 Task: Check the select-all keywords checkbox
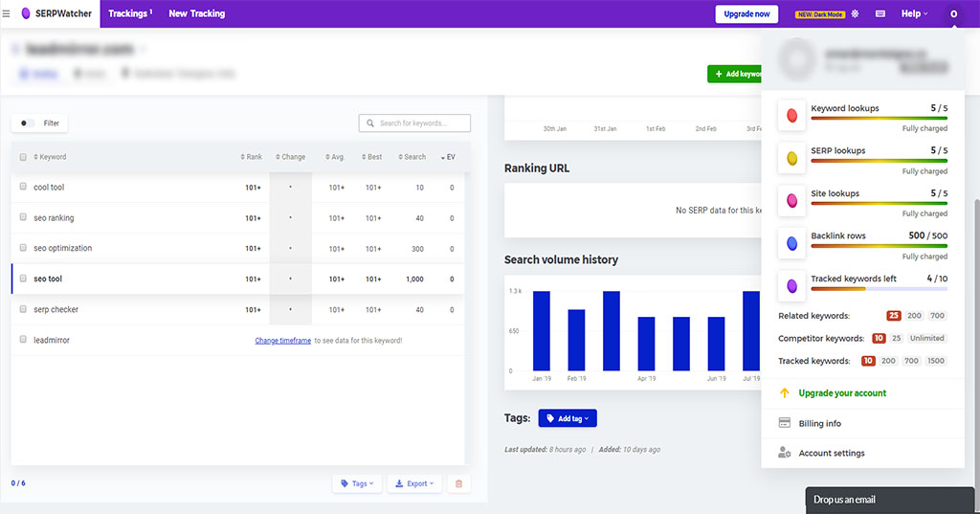click(23, 157)
